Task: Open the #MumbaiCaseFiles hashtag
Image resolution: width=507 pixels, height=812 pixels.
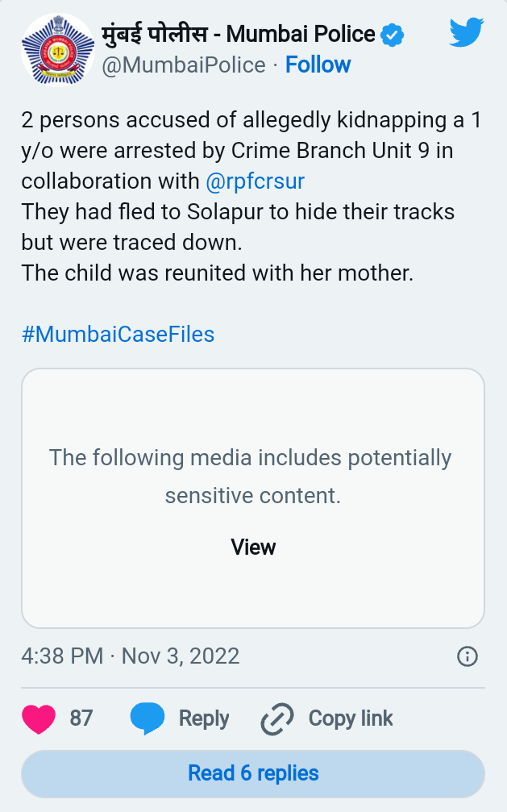Action: (118, 334)
